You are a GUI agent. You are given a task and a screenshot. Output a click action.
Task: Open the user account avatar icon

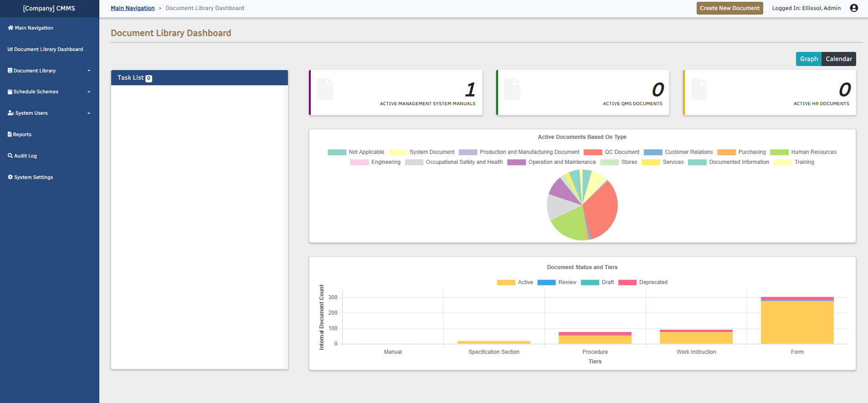pyautogui.click(x=854, y=8)
